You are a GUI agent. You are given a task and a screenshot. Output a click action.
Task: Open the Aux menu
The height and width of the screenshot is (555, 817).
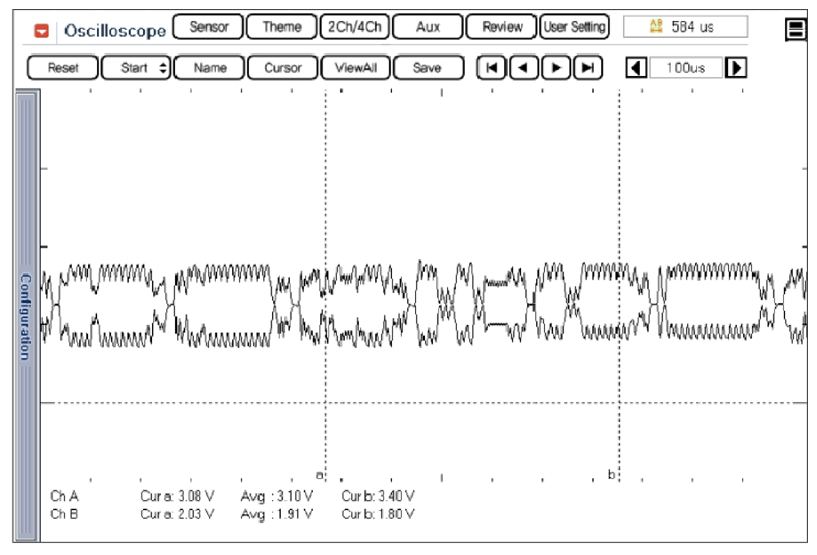point(428,27)
